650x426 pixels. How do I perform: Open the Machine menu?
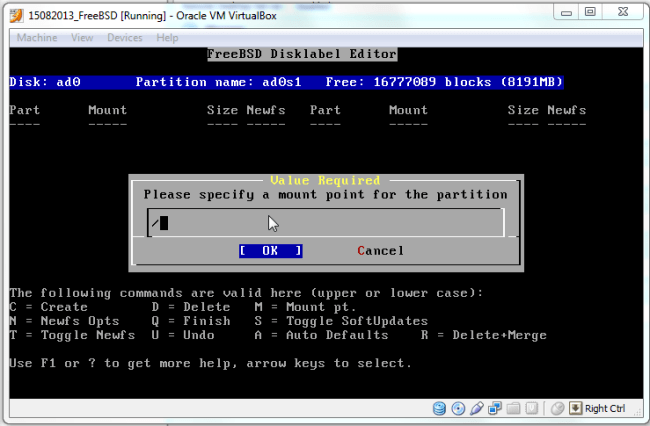37,38
